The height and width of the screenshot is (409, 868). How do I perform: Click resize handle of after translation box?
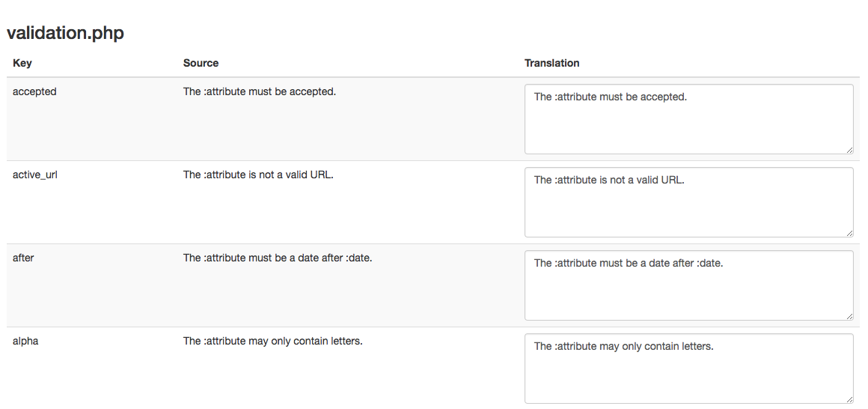coord(849,316)
